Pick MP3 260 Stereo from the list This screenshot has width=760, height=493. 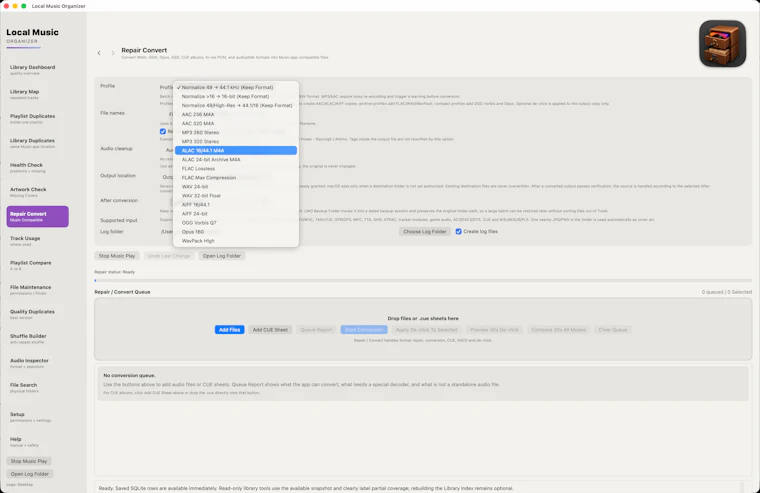point(236,132)
